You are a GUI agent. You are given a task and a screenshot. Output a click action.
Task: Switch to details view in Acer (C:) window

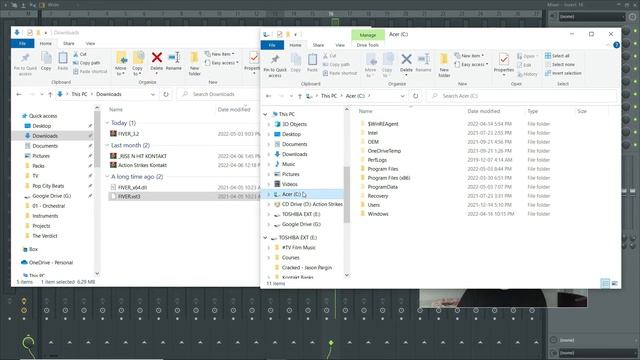pos(605,283)
